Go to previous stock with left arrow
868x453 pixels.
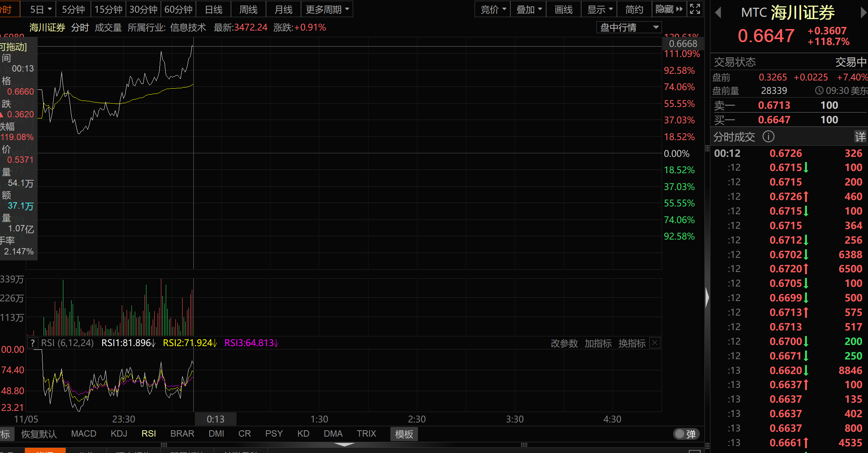(718, 13)
